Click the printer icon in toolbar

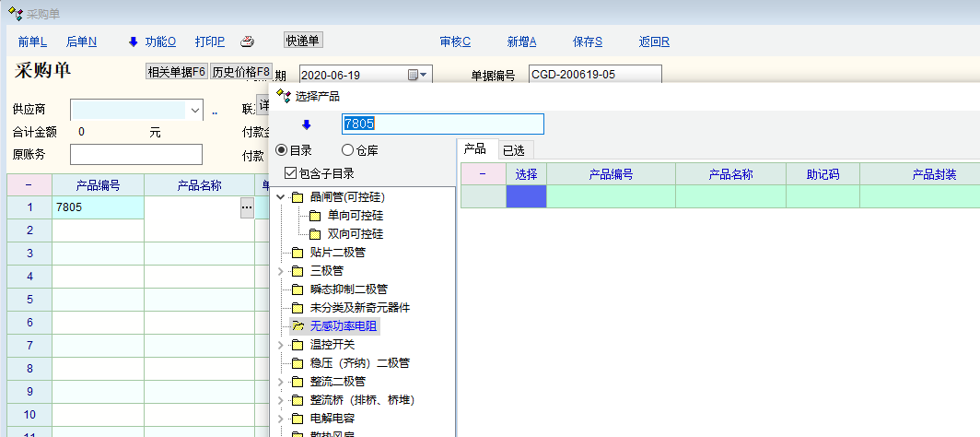[x=247, y=41]
